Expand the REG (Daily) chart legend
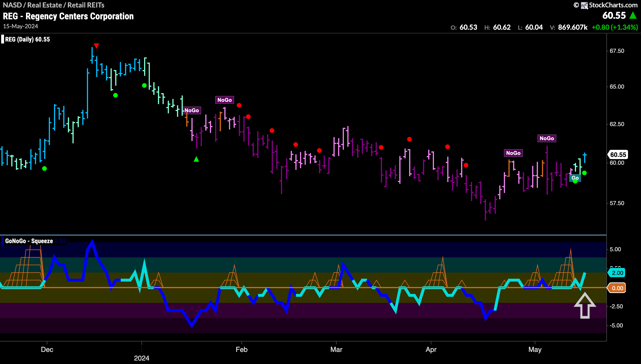Image resolution: width=641 pixels, height=364 pixels. [x=27, y=39]
